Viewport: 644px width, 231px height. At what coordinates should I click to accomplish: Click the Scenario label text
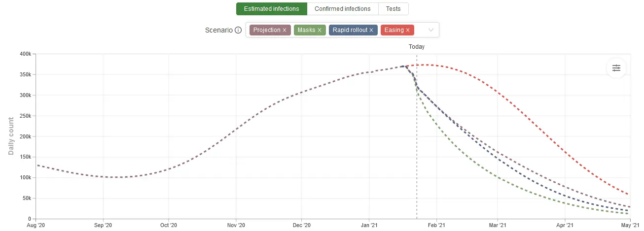pos(218,30)
